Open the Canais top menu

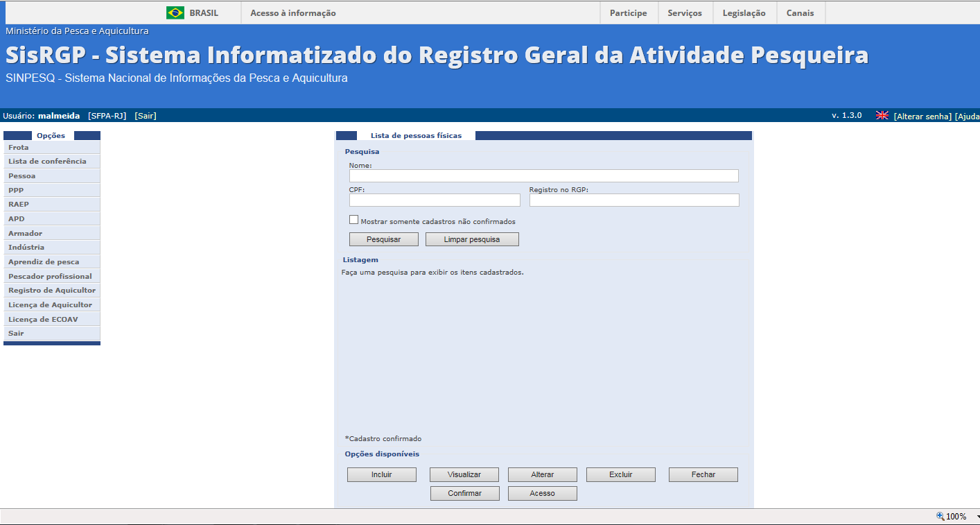pos(800,13)
